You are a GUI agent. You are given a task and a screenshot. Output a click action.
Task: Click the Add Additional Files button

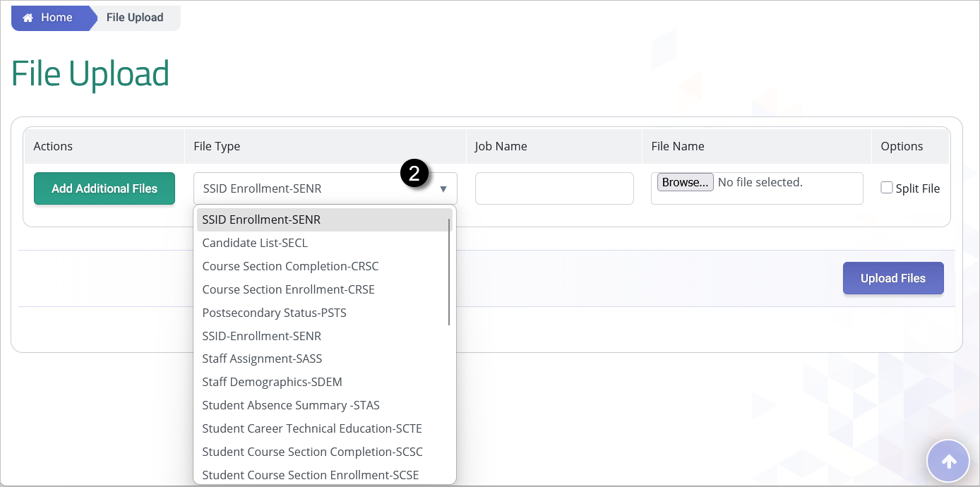tap(104, 188)
